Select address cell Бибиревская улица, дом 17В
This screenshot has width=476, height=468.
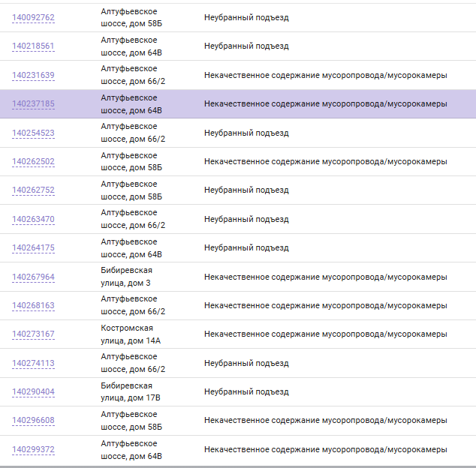click(131, 391)
